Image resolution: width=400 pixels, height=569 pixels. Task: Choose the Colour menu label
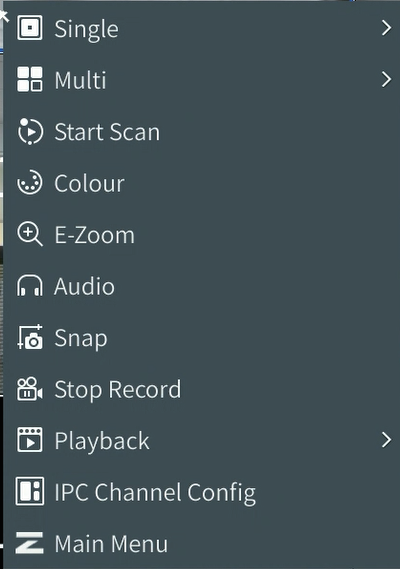pos(89,183)
